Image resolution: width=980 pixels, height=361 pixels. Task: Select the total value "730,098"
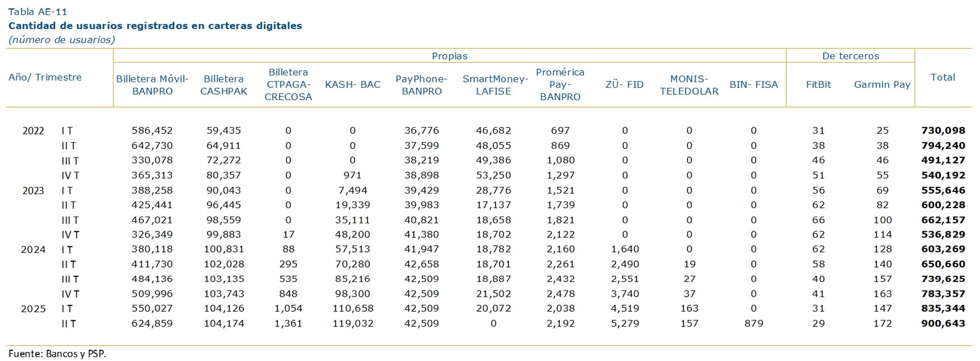(x=943, y=130)
